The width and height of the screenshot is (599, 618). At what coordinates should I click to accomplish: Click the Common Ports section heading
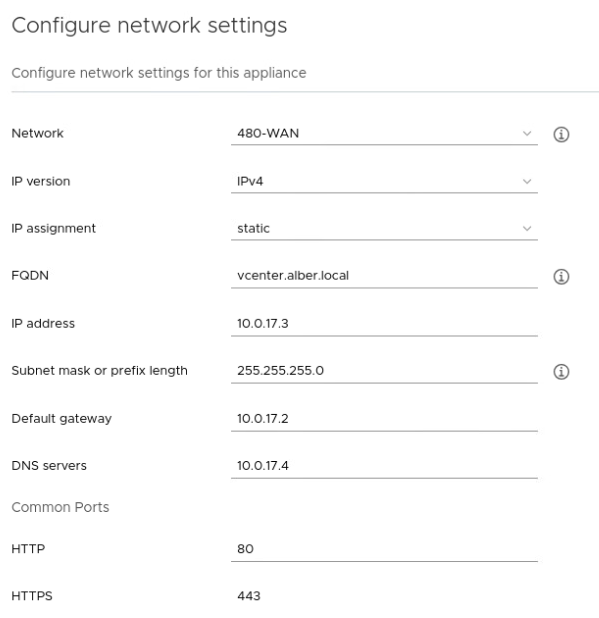(x=60, y=507)
